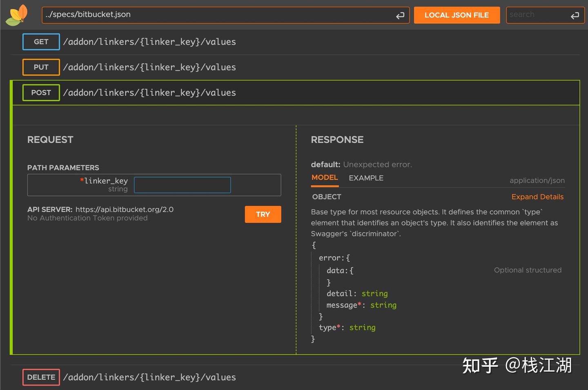
Task: Click the 'error:{' line in the model
Action: pyautogui.click(x=334, y=258)
